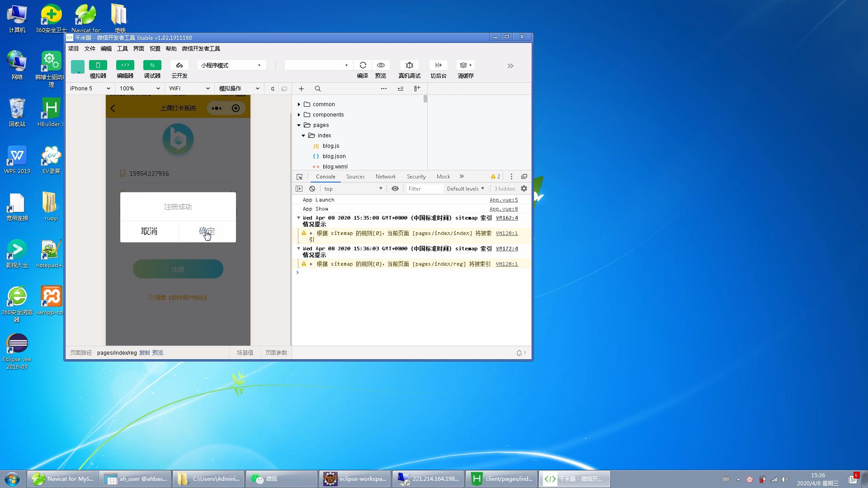Open the iPhone 5 device dropdown

pyautogui.click(x=90, y=89)
